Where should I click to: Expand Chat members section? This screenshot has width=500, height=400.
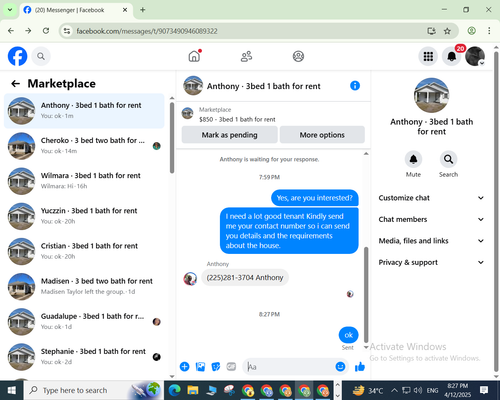point(431,219)
